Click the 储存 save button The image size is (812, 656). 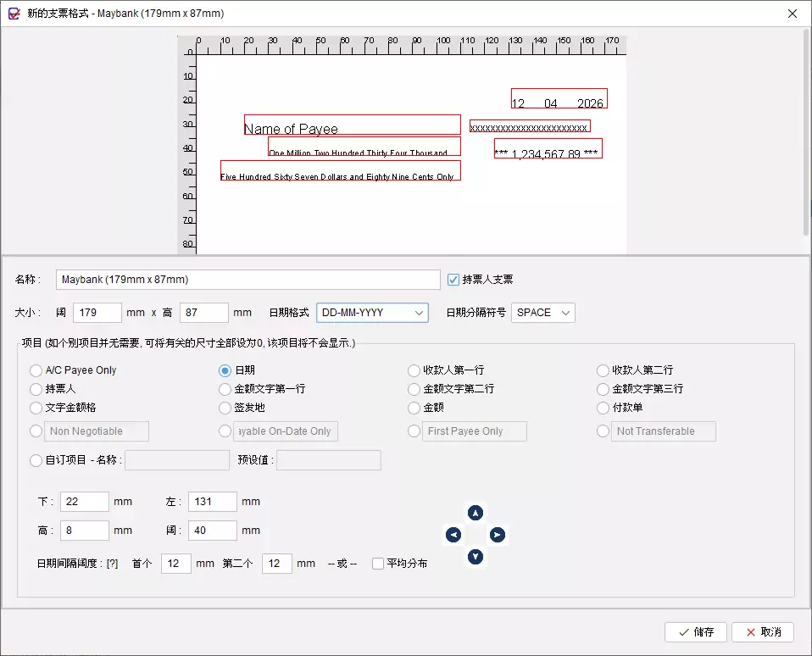pyautogui.click(x=696, y=632)
